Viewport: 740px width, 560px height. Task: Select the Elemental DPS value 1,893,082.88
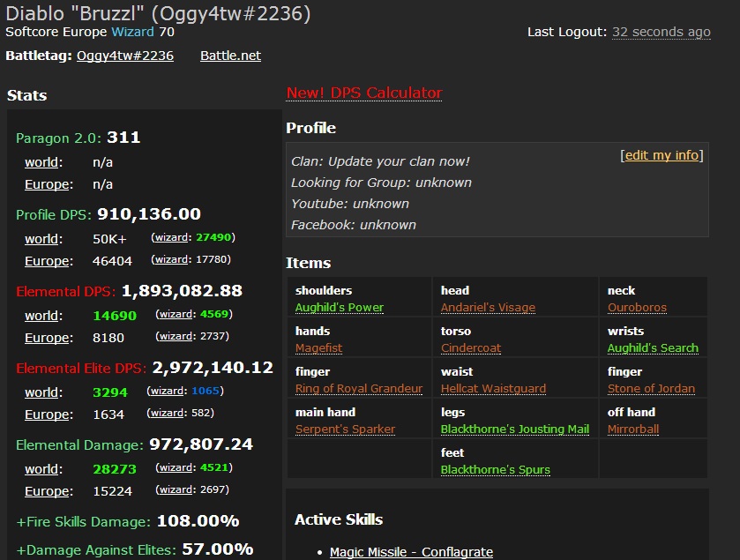point(182,291)
